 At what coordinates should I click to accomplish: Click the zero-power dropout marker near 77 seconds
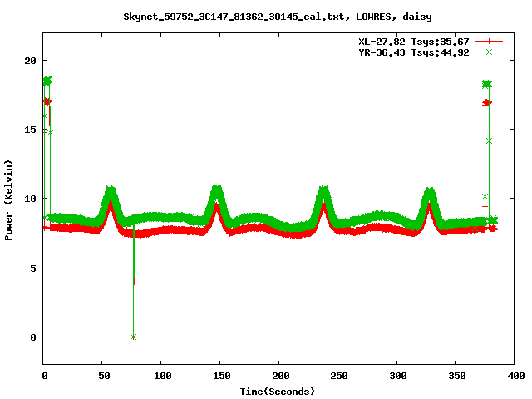133,337
